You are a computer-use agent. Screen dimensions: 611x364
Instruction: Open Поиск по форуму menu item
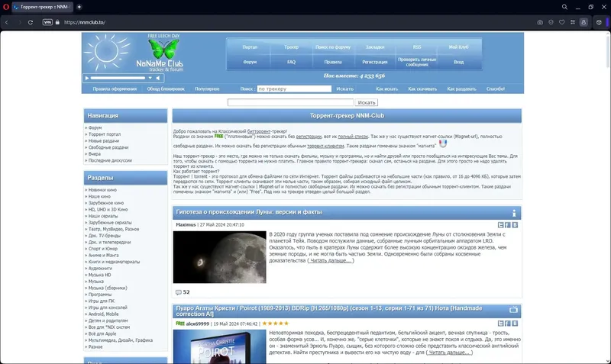coord(333,47)
